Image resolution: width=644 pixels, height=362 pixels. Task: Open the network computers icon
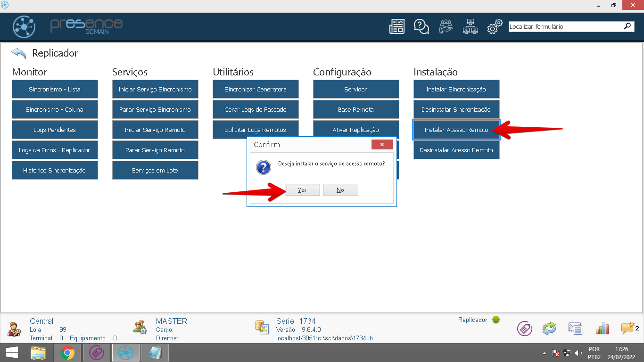pos(470,26)
